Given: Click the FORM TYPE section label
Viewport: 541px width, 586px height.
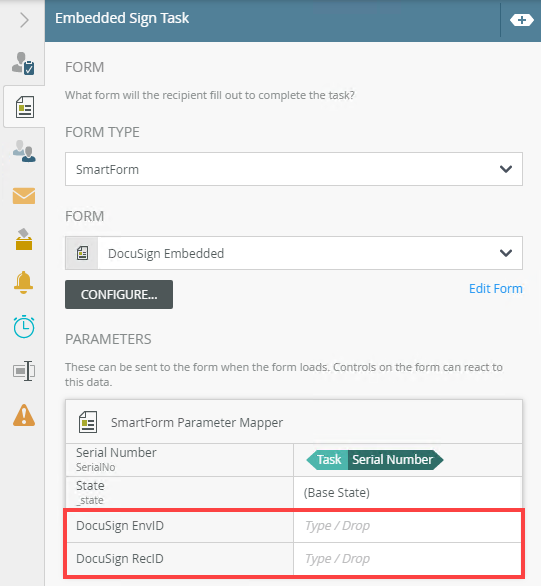Looking at the screenshot, I should [102, 132].
